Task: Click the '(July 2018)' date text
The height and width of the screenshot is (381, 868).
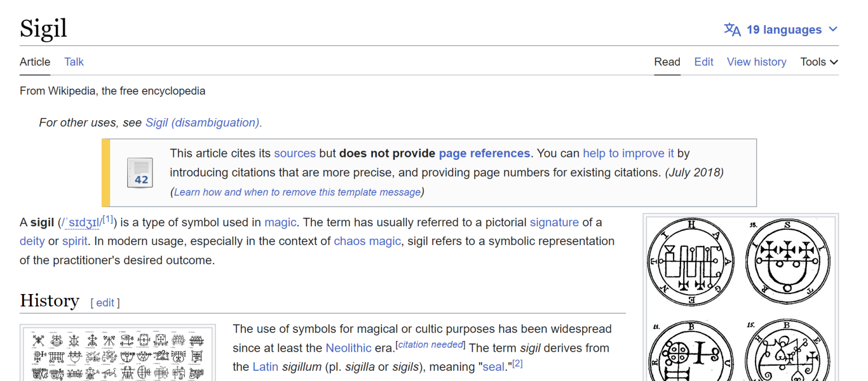Action: click(694, 173)
